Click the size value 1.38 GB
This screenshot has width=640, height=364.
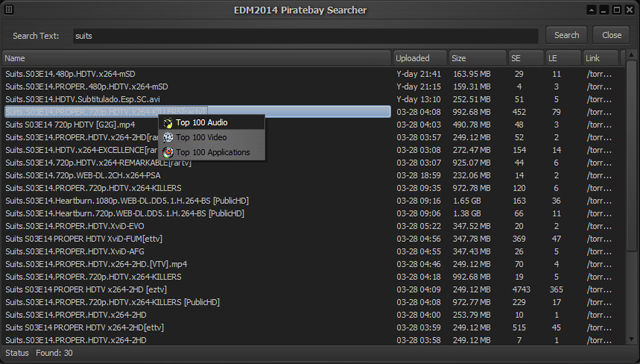(x=467, y=213)
